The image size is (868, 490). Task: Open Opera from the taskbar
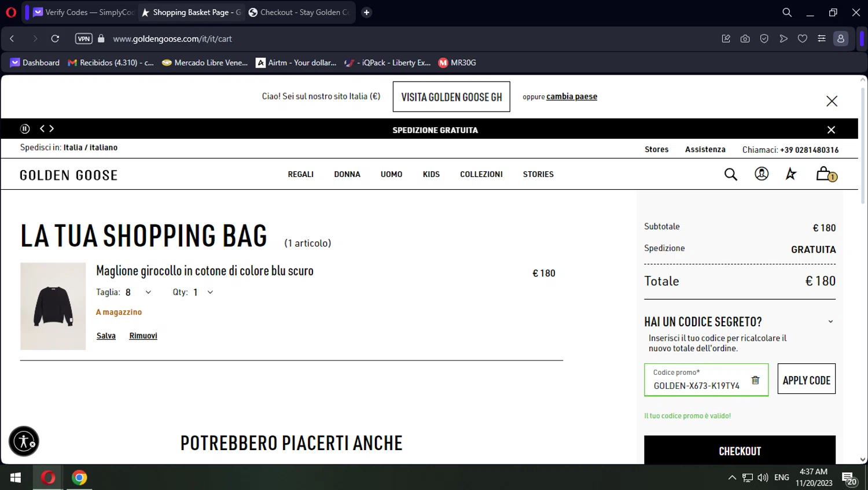click(48, 477)
